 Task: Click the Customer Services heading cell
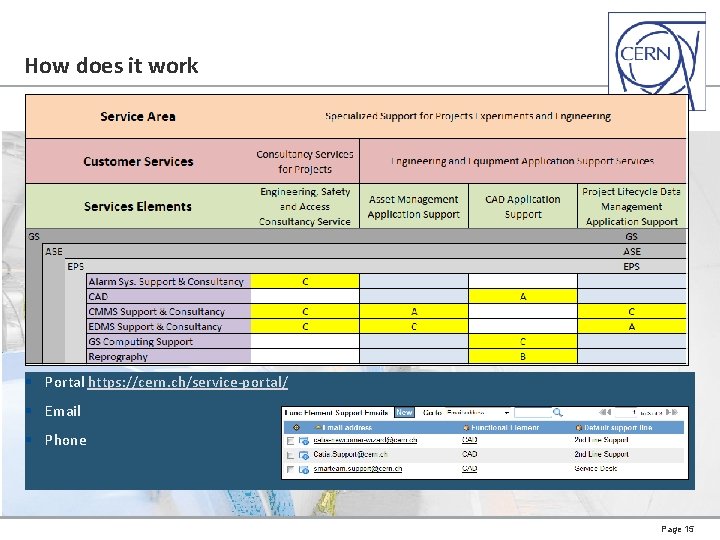(x=138, y=162)
